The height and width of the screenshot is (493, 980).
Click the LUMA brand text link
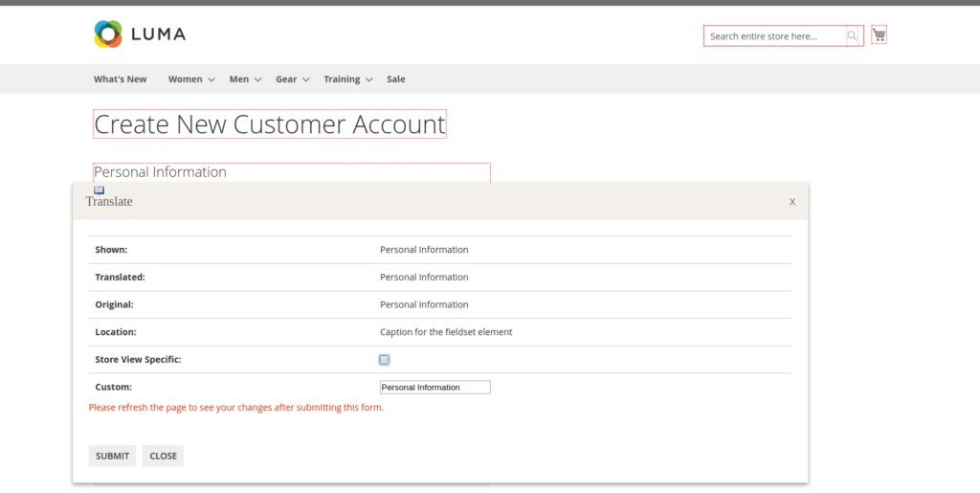(x=158, y=34)
